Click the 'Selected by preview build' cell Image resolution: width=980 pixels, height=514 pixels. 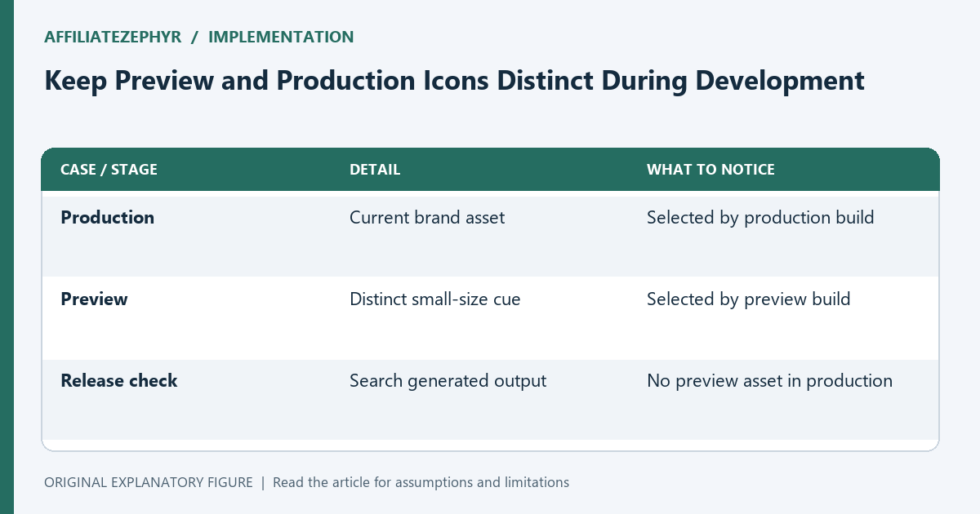748,299
